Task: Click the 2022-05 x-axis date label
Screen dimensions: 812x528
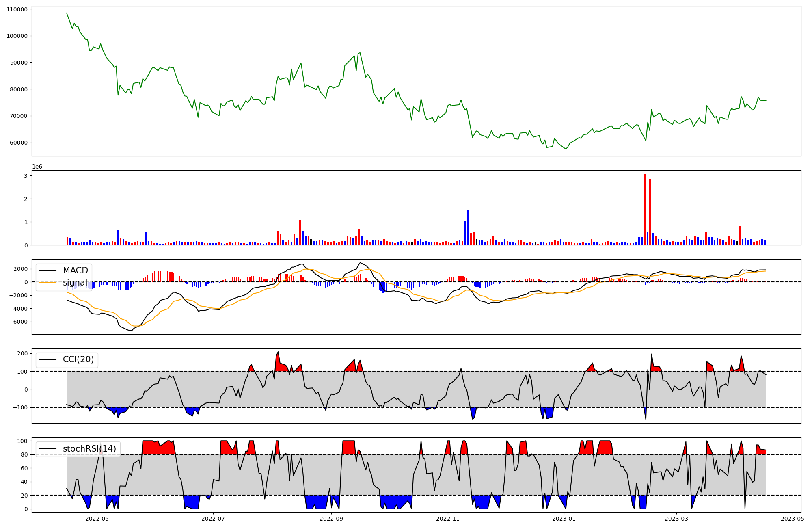Action: [97, 519]
